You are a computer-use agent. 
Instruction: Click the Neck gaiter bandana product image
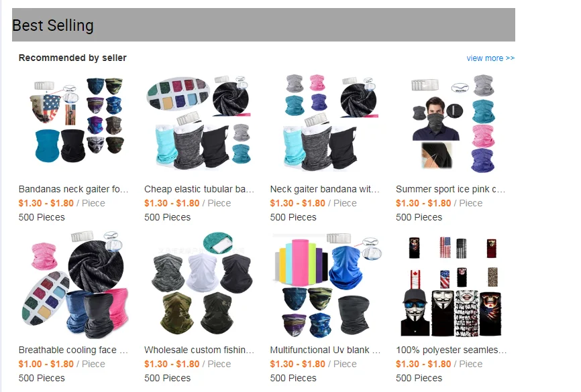325,123
